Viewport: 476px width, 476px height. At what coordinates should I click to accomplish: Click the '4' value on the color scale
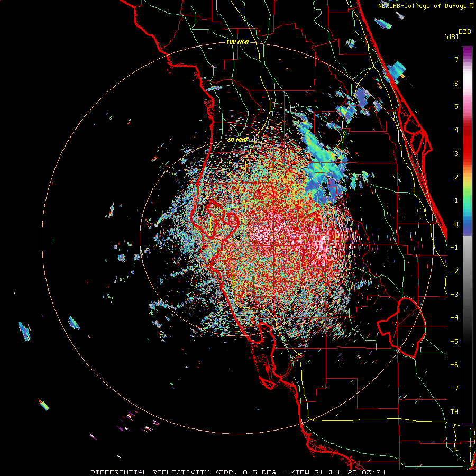(456, 130)
